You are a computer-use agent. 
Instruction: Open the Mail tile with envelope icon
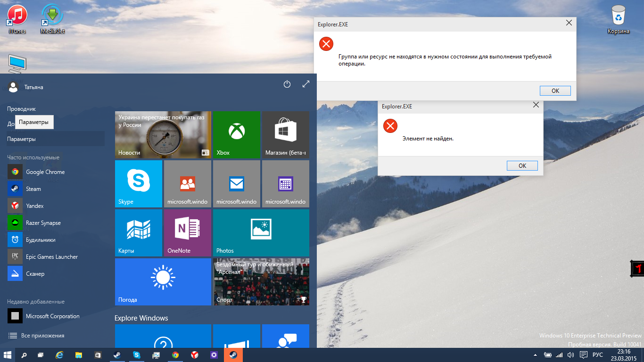[x=237, y=184]
